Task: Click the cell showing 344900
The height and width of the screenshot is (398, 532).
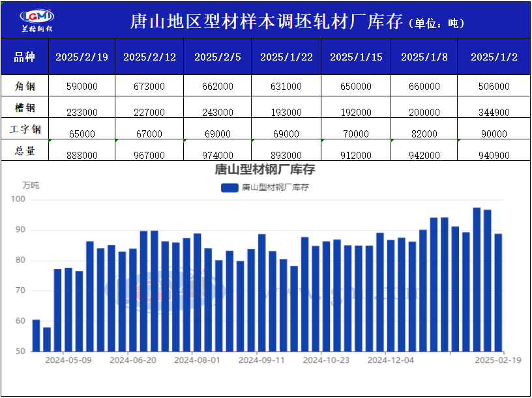Action: [x=494, y=113]
